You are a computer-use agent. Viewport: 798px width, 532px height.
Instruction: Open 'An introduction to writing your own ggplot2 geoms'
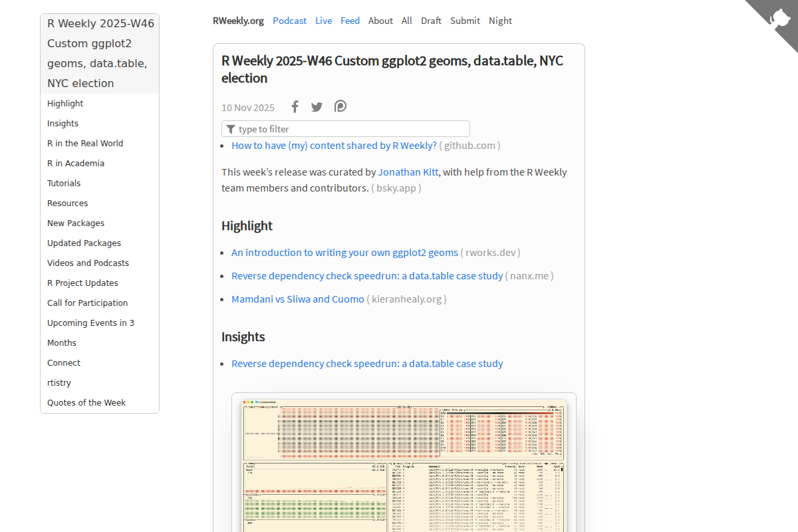(x=344, y=253)
